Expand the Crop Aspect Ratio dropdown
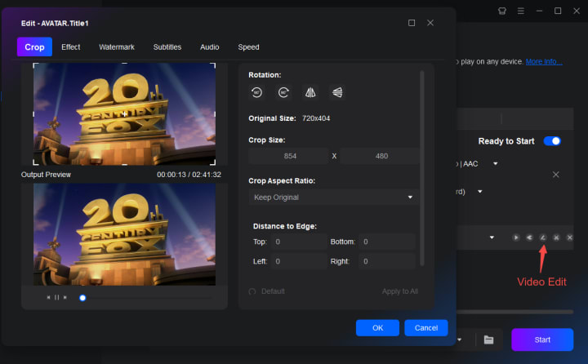The width and height of the screenshot is (588, 364). click(x=333, y=198)
